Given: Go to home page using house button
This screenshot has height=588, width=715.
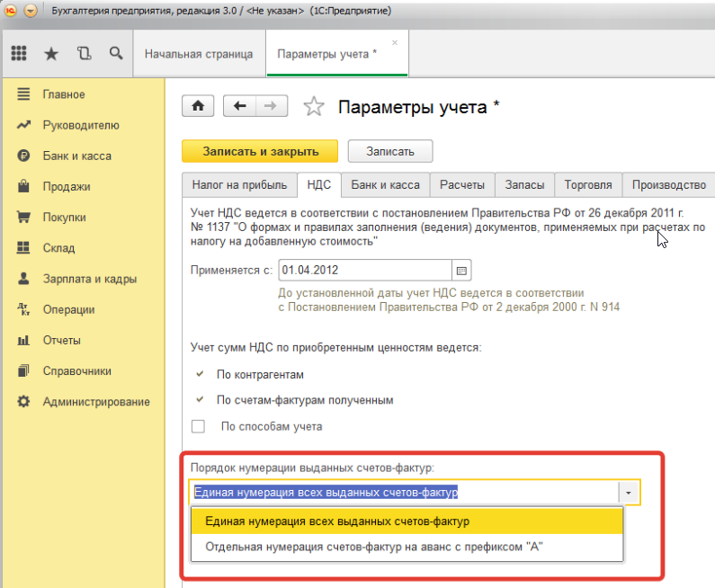Looking at the screenshot, I should (x=198, y=106).
